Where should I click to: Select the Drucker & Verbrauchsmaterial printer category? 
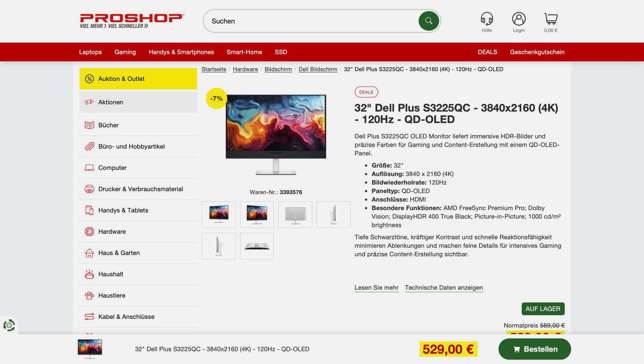pos(138,189)
